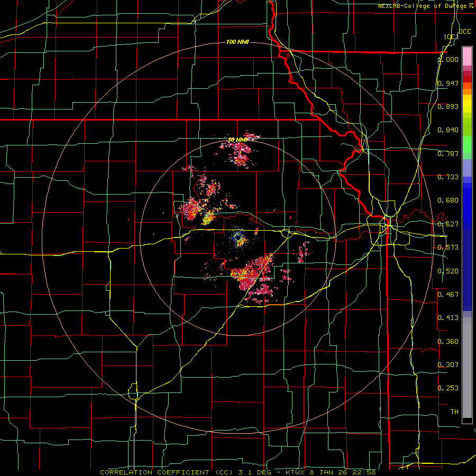Screen dimensions: 476x476
Task: Click the DCC label above the legend
Action: tap(464, 32)
